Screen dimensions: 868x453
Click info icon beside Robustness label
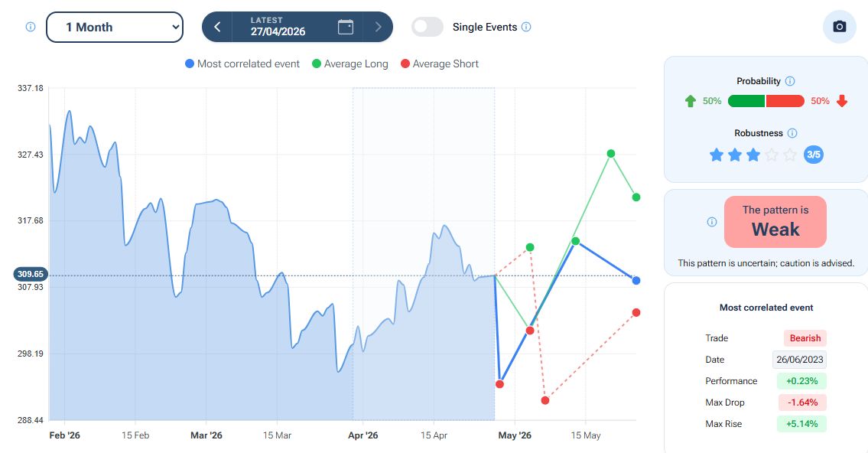click(x=792, y=133)
